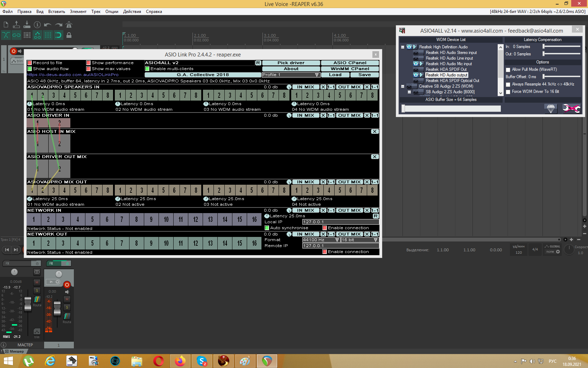Viewport: 588px width, 368px height.
Task: Click the ASIO CPanel button
Action: 350,63
